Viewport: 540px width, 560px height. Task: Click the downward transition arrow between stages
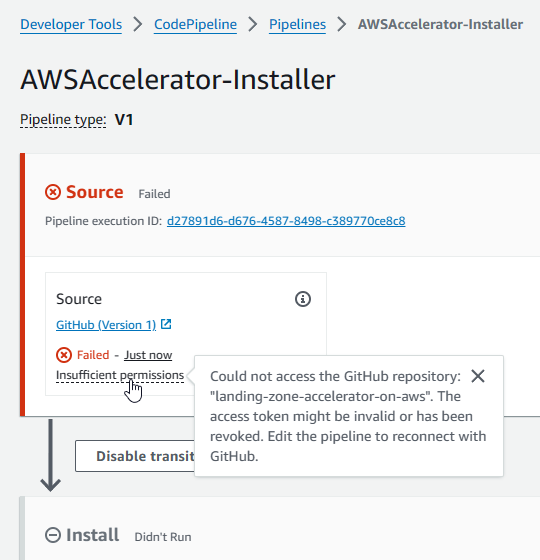click(50, 455)
